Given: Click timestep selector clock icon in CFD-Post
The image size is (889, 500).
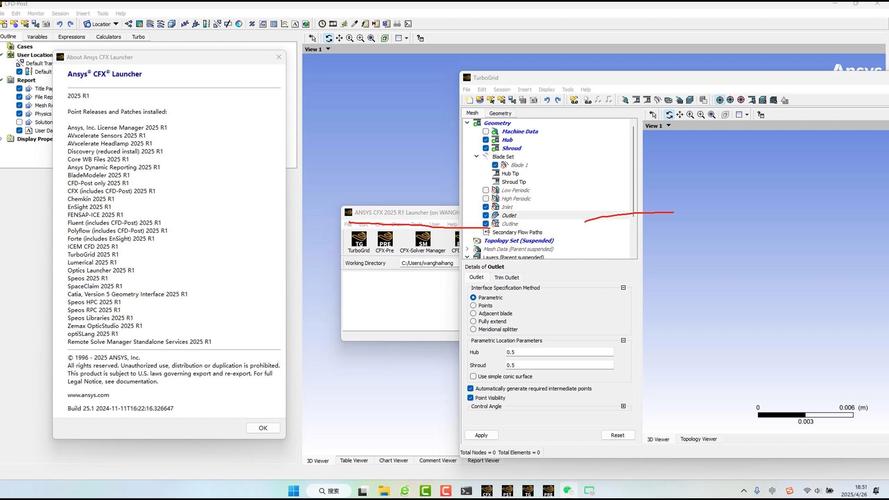Looking at the screenshot, I should coord(322,24).
